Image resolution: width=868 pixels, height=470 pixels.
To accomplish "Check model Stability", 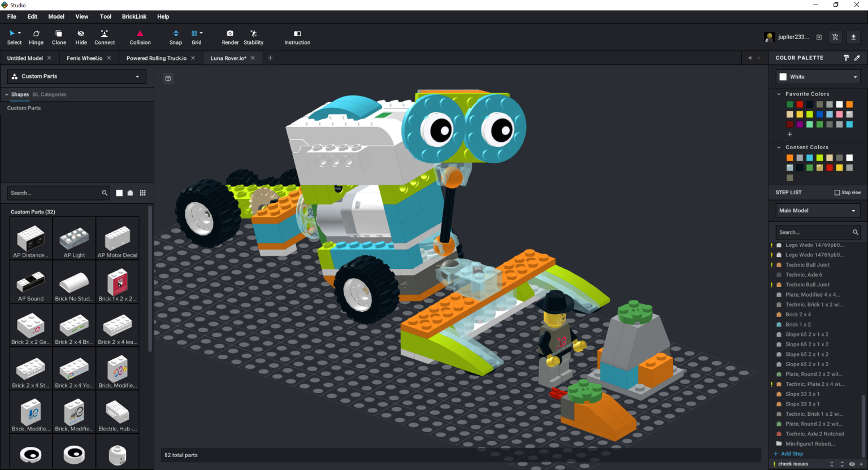I will [x=253, y=37].
